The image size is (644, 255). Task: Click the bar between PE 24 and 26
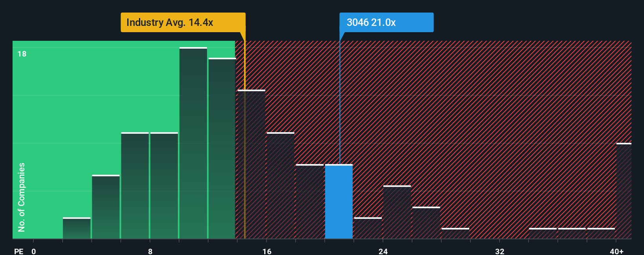tap(397, 212)
